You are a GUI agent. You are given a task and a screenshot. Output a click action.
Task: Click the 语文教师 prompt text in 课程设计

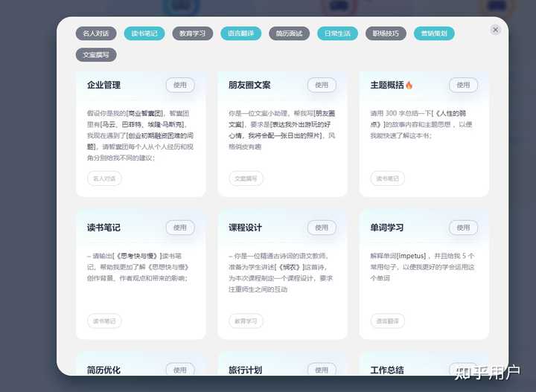tap(281, 272)
